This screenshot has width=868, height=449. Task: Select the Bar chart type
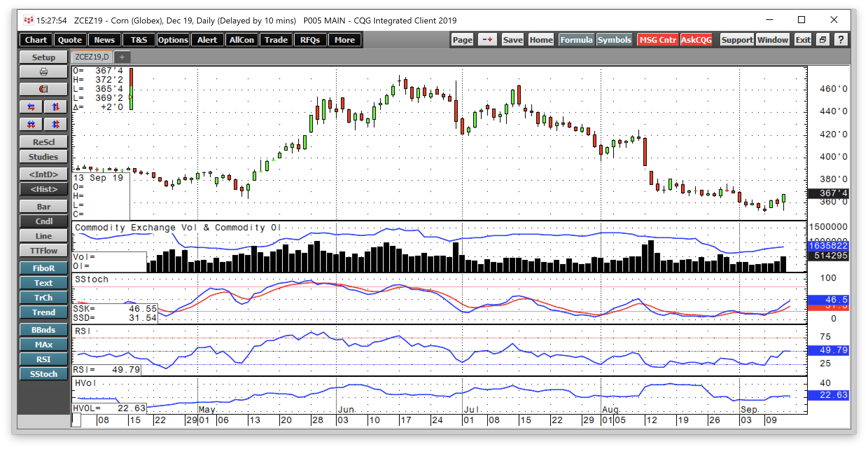pos(43,206)
